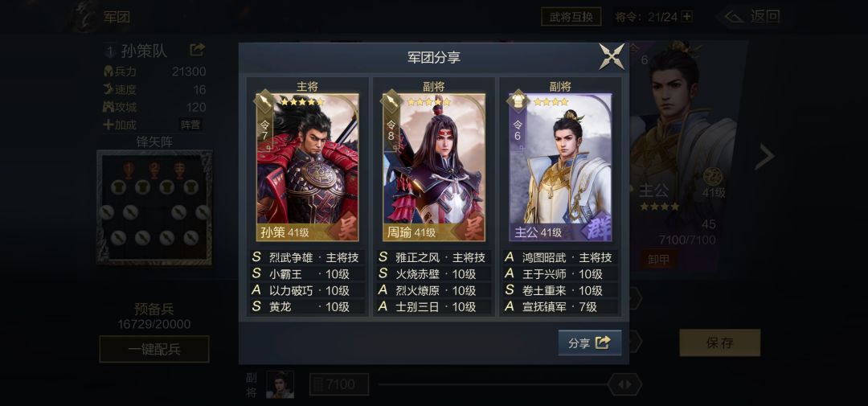Click the troop slider arrow handle
This screenshot has height=406, width=868.
click(624, 384)
